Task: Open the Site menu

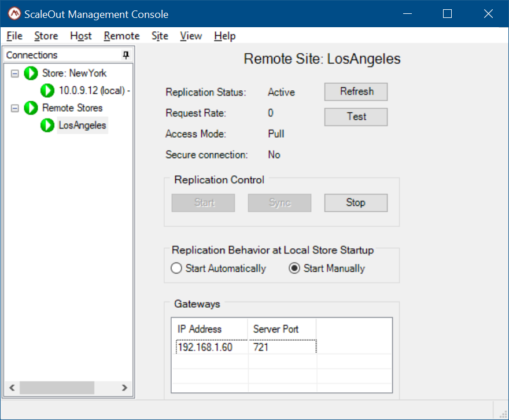Action: pos(160,36)
